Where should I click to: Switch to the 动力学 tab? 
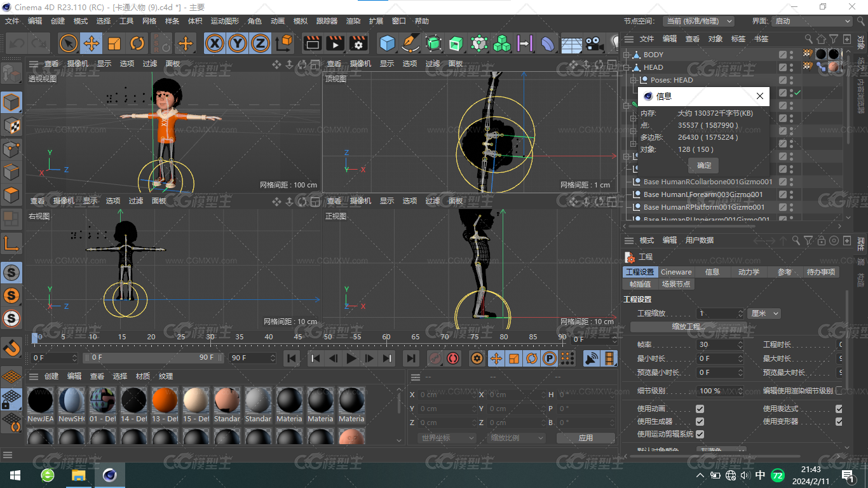(749, 272)
